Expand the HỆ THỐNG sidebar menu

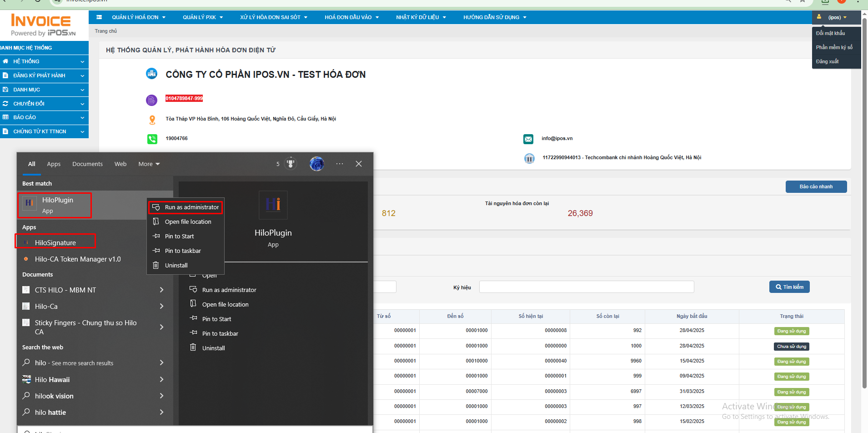pos(44,61)
